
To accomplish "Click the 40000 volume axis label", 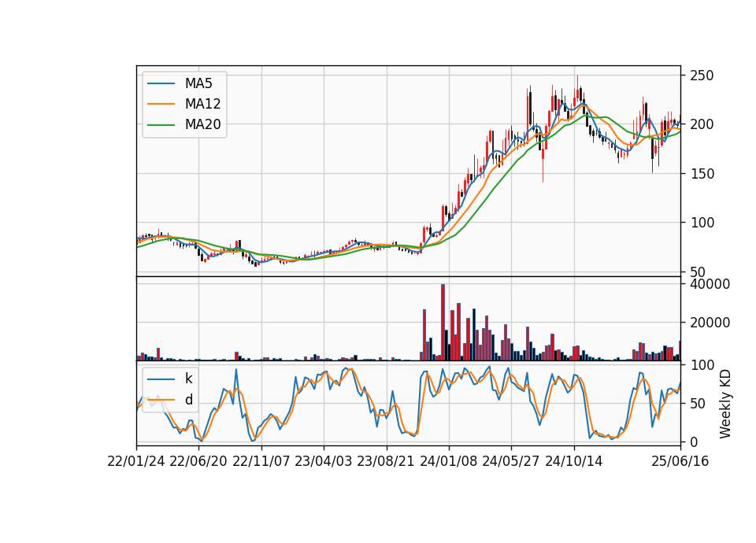I will click(710, 284).
